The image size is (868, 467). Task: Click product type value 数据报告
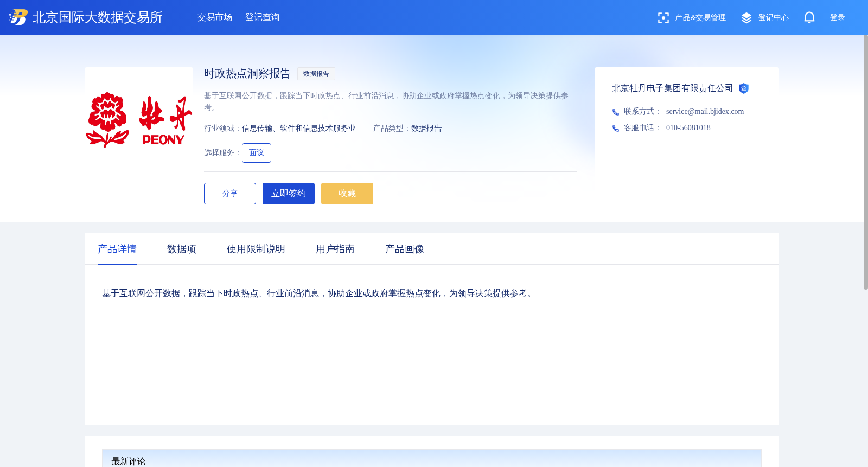click(x=426, y=129)
